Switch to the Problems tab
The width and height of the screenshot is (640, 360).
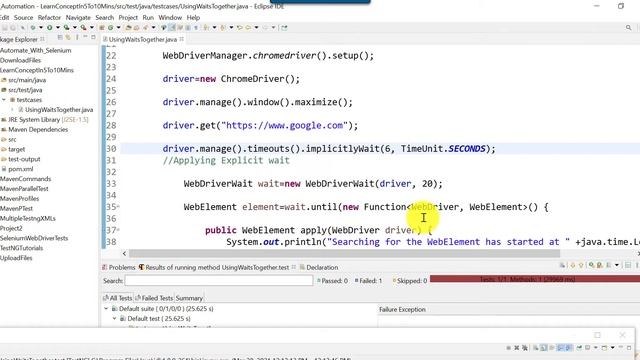pyautogui.click(x=118, y=267)
